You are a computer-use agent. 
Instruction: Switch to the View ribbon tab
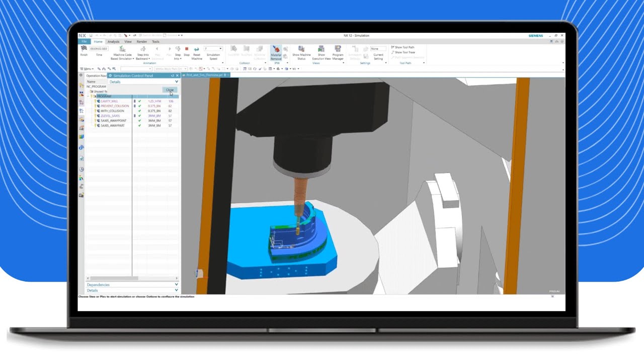coord(128,42)
